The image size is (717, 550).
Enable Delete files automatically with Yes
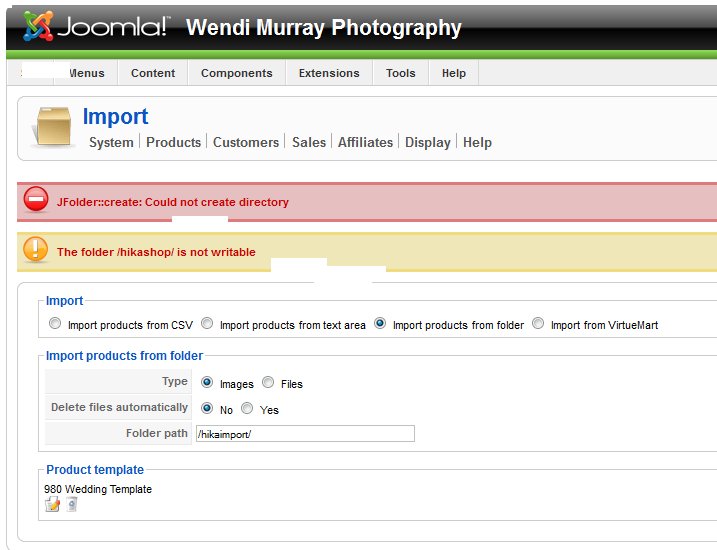[247, 408]
